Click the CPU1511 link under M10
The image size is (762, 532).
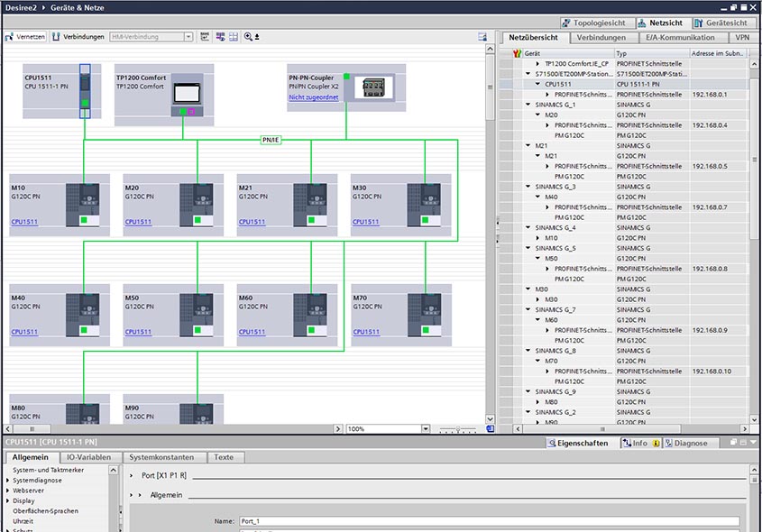click(x=24, y=222)
